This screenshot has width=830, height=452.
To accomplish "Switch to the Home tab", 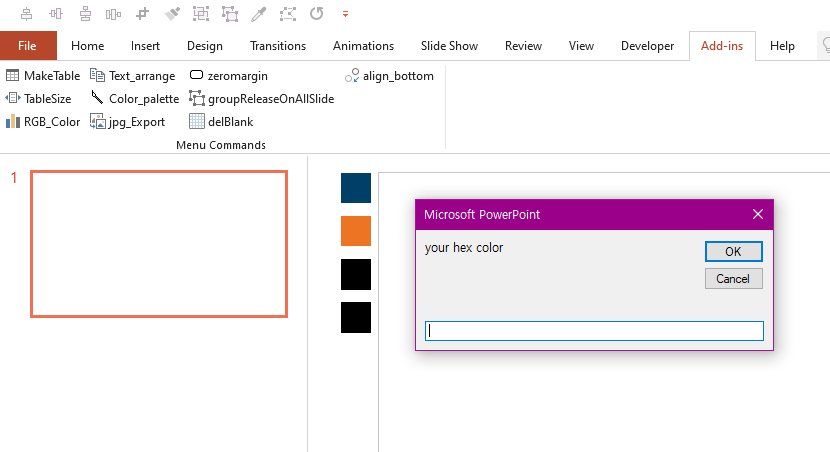I will (x=87, y=46).
